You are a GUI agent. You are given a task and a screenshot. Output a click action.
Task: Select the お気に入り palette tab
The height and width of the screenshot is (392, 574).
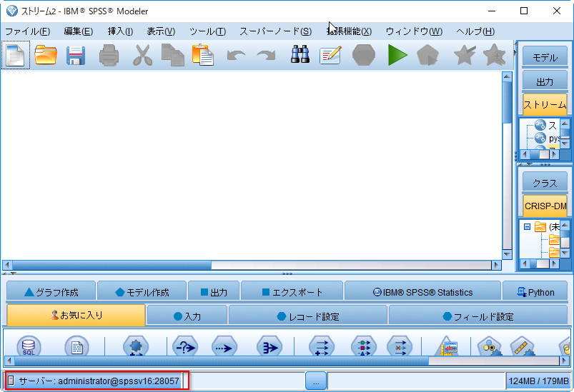(x=76, y=315)
